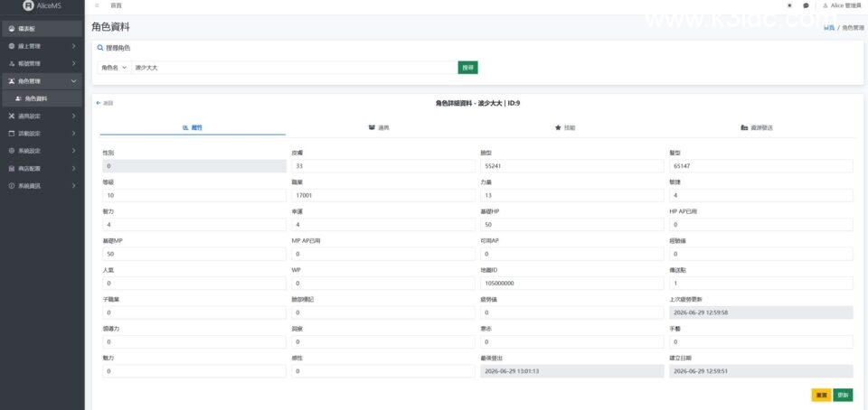
Task: Switch to the 道具 items tab
Action: click(x=379, y=127)
